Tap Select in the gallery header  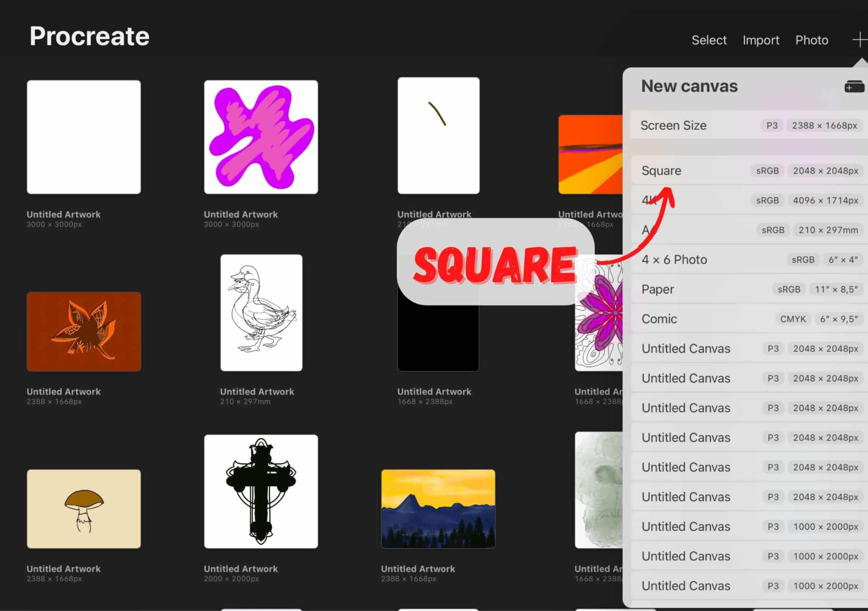[709, 40]
